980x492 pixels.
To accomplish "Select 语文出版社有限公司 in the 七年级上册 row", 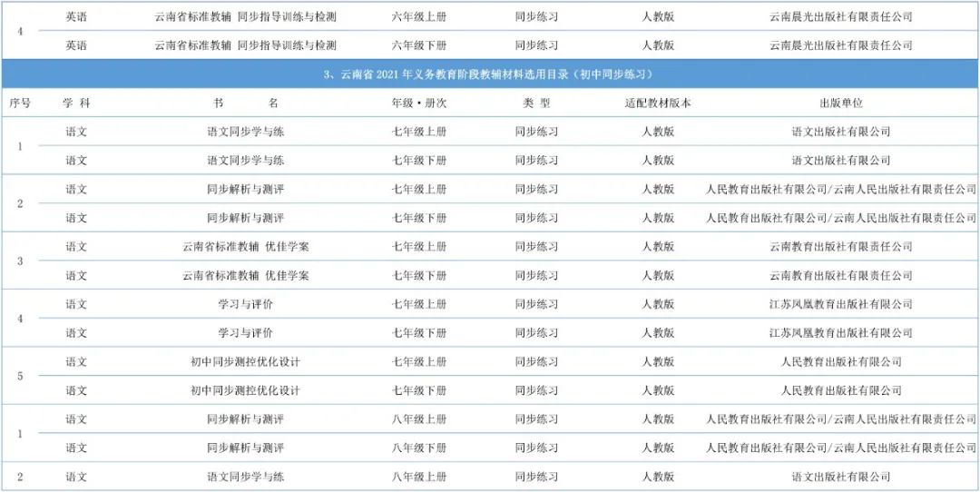I will pos(841,132).
